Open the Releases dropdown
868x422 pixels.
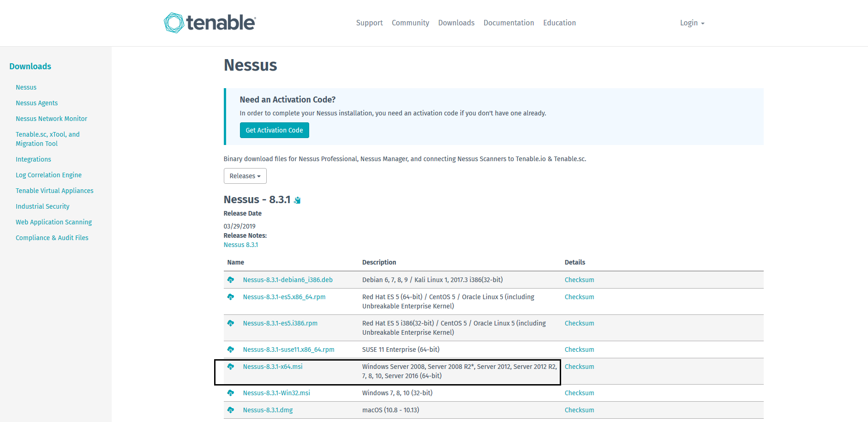click(x=245, y=176)
